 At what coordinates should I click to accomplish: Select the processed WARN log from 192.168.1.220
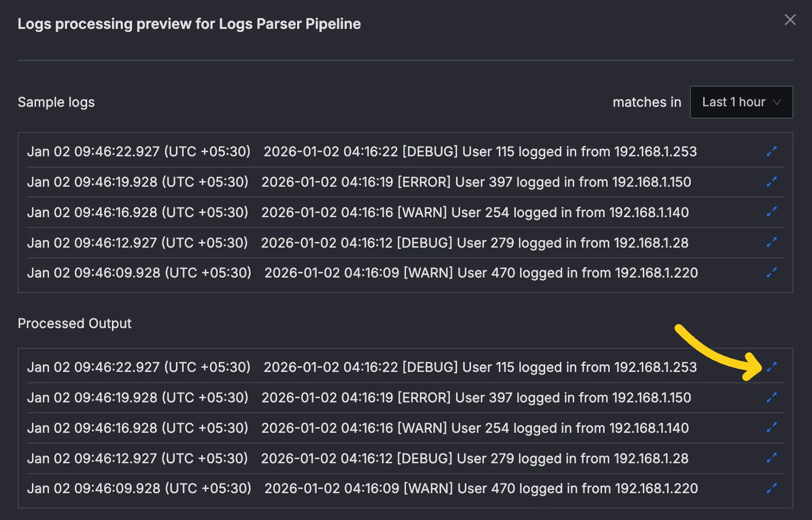[x=481, y=489]
